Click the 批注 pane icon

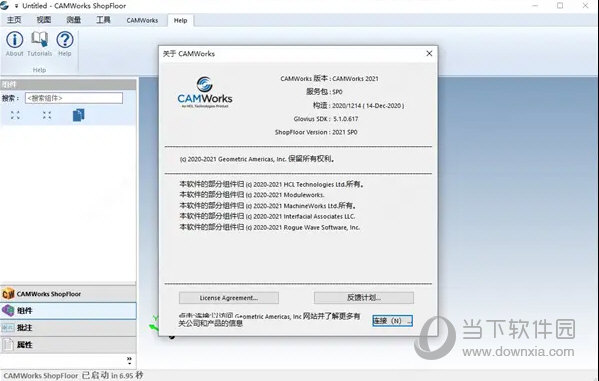click(x=8, y=327)
